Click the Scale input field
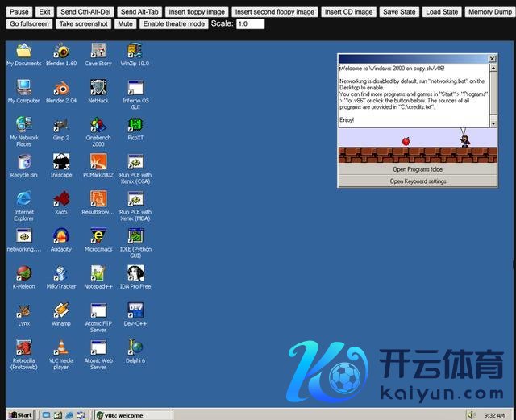 (x=250, y=24)
